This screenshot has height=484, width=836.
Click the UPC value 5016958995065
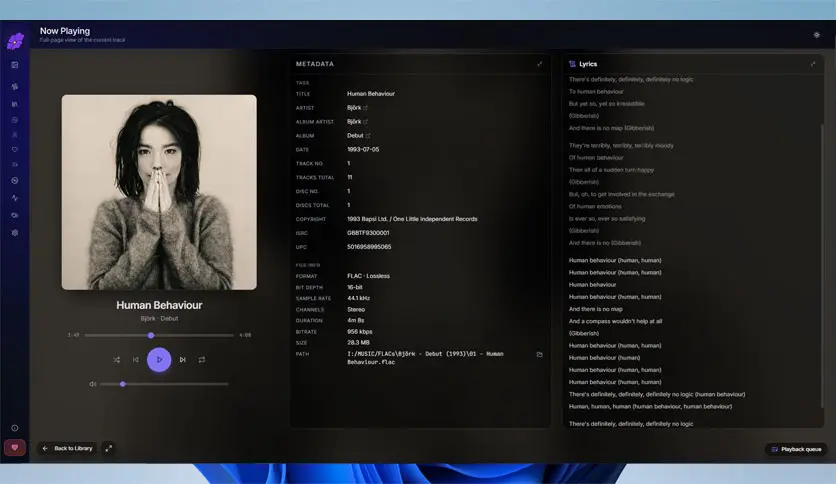click(369, 247)
